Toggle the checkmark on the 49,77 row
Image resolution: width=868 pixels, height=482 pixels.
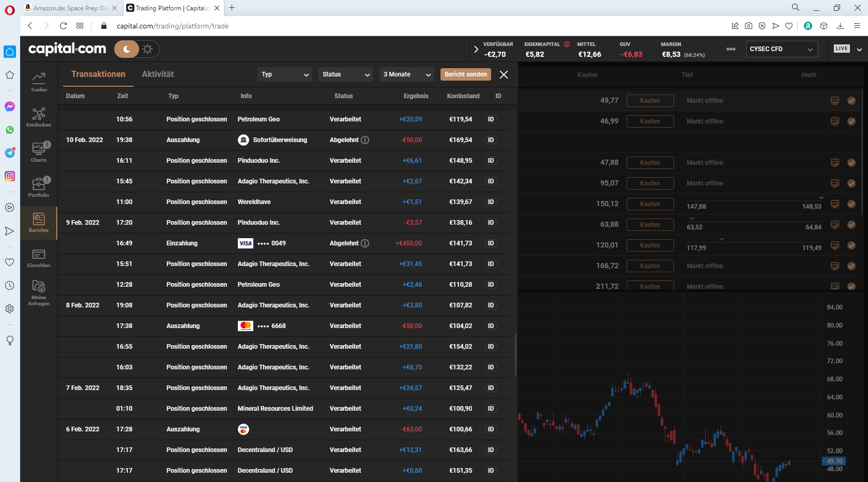point(851,101)
